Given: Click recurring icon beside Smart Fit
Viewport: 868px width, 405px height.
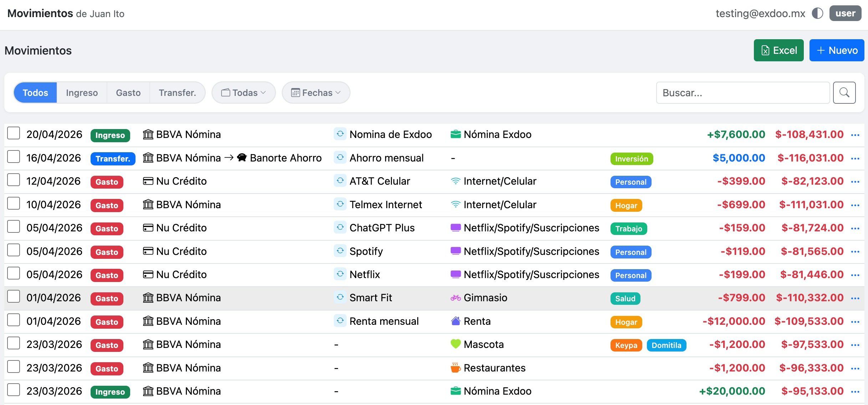Looking at the screenshot, I should point(340,297).
